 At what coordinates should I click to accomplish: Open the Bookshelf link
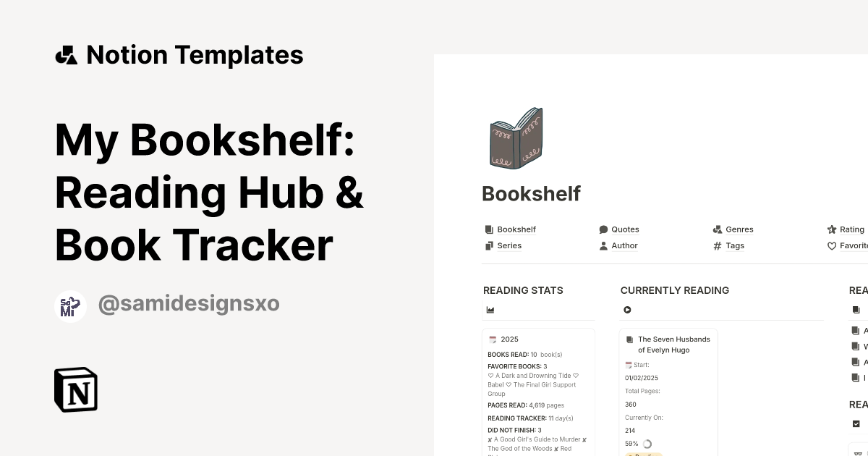(x=516, y=229)
